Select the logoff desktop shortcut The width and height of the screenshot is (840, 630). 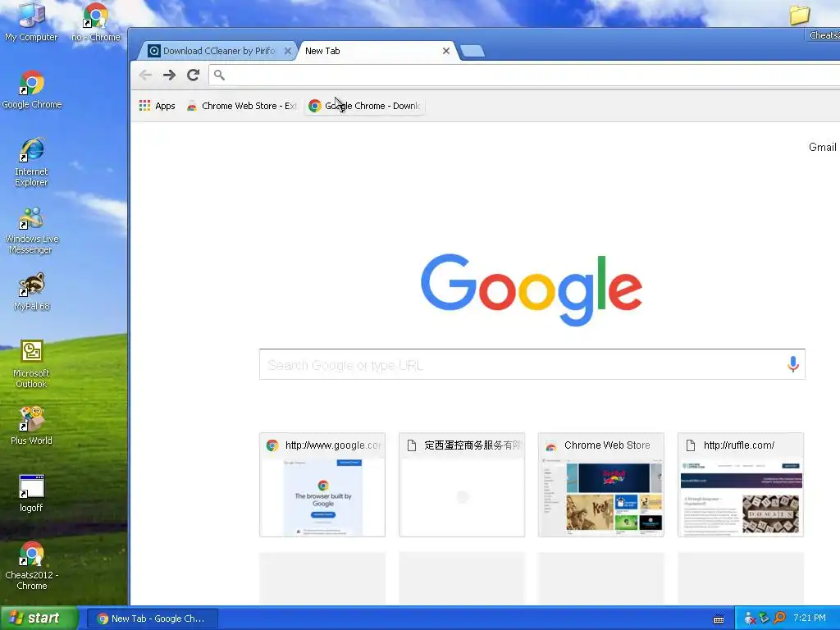point(31,493)
